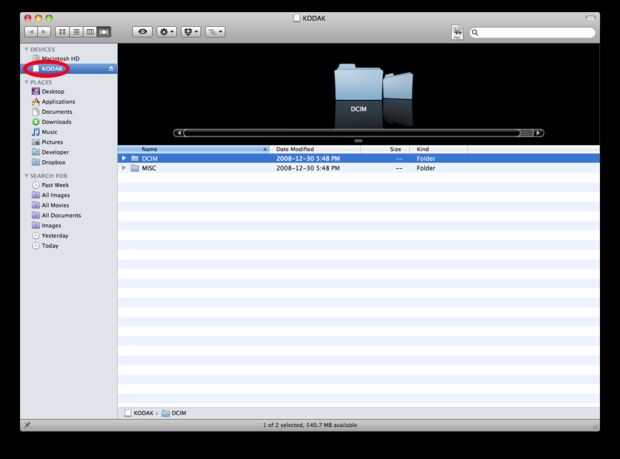This screenshot has height=459, width=620.
Task: Click the MISC folder icon
Action: tap(135, 168)
